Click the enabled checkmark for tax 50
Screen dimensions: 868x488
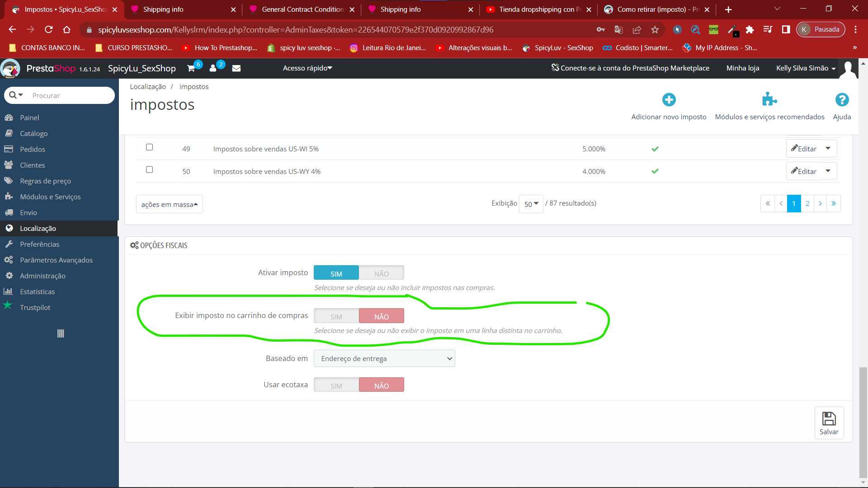click(655, 171)
